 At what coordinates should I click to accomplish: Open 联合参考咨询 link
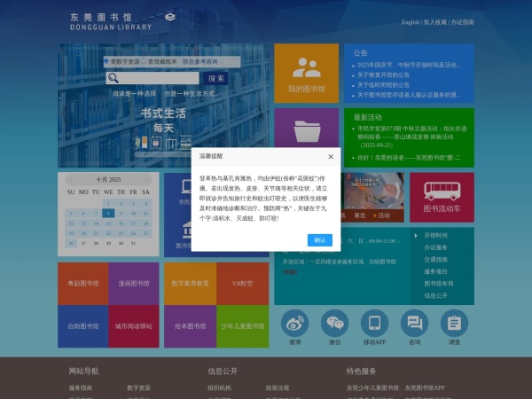click(x=199, y=61)
